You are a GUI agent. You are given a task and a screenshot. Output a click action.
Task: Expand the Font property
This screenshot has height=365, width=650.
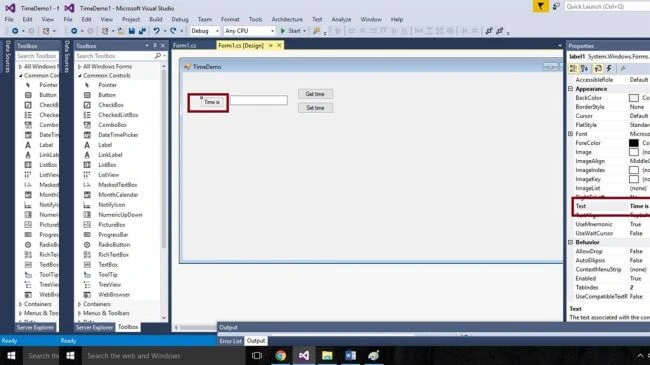pos(570,134)
